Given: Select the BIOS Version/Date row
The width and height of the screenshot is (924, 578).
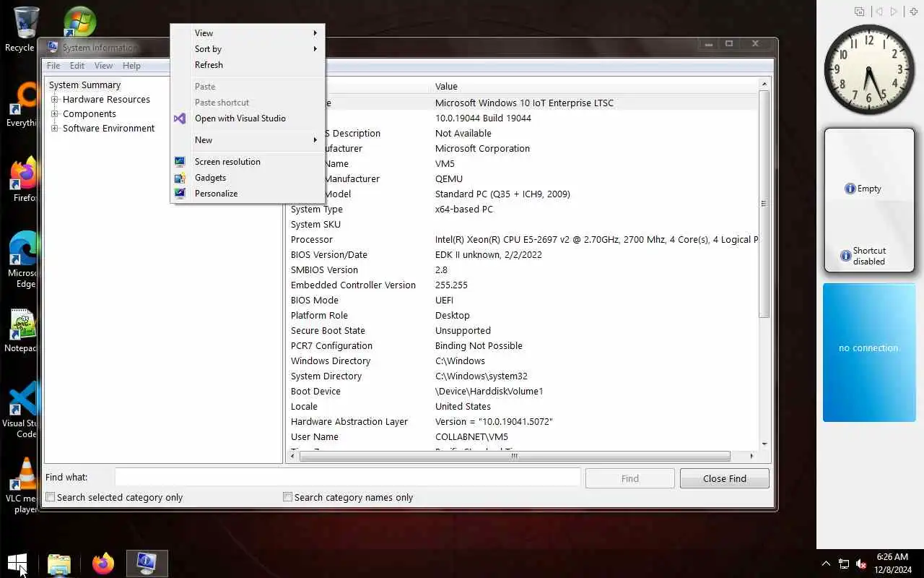Looking at the screenshot, I should [x=523, y=255].
